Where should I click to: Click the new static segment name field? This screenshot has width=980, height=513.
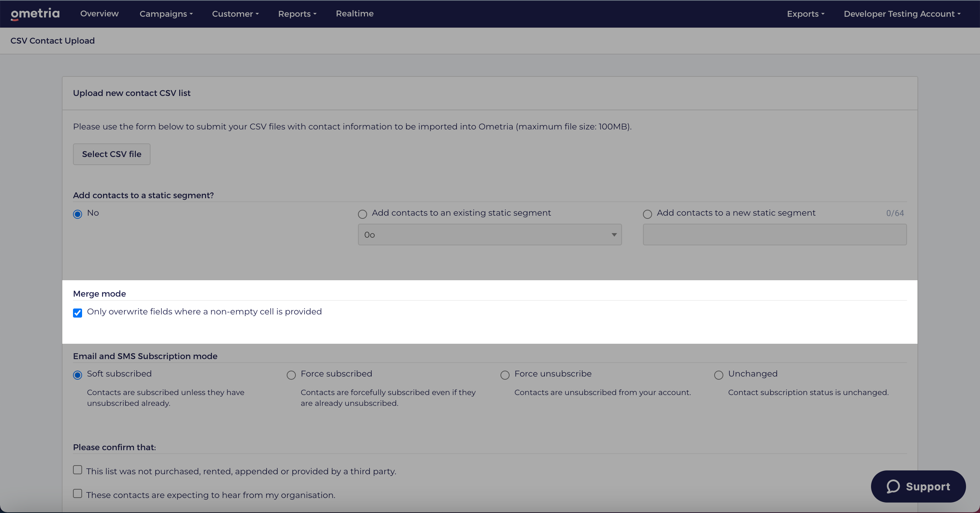pyautogui.click(x=775, y=235)
